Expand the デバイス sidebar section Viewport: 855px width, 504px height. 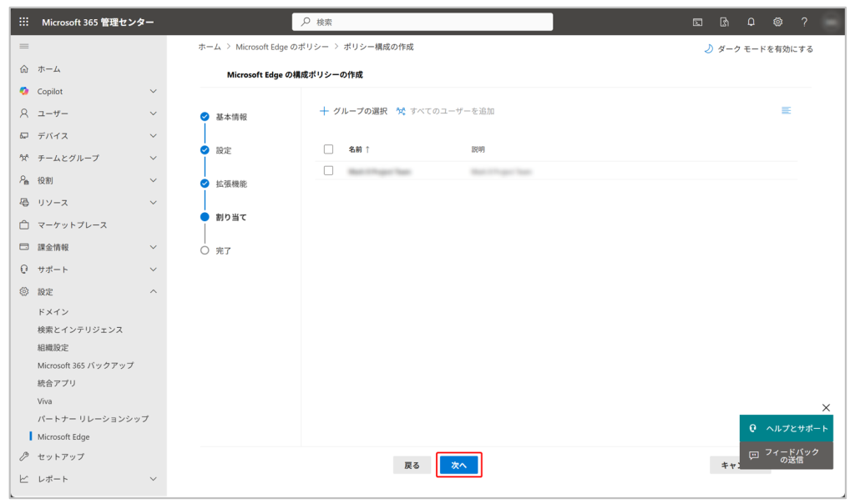click(x=154, y=136)
